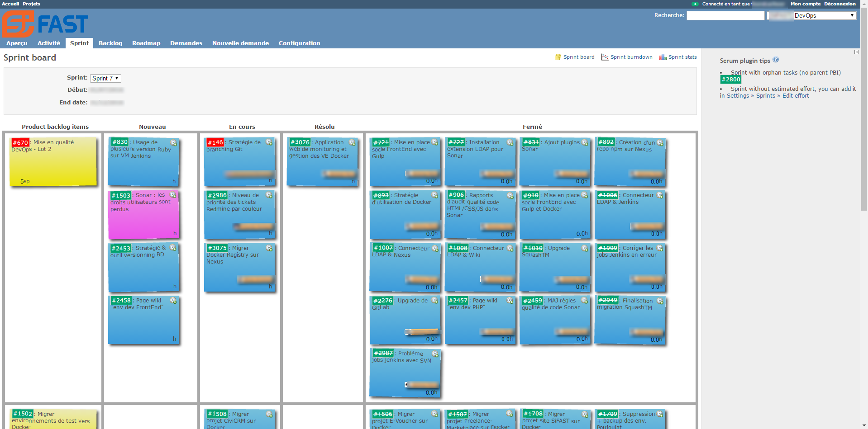Open magnifier icon on task #2453 card
This screenshot has width=868, height=429.
click(173, 248)
